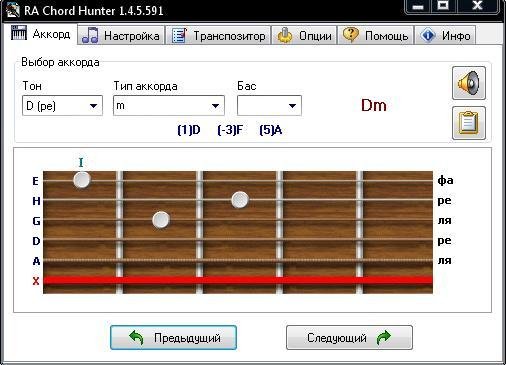Click the blue info icon on Инфо tab
This screenshot has height=365, width=506.
[428, 35]
